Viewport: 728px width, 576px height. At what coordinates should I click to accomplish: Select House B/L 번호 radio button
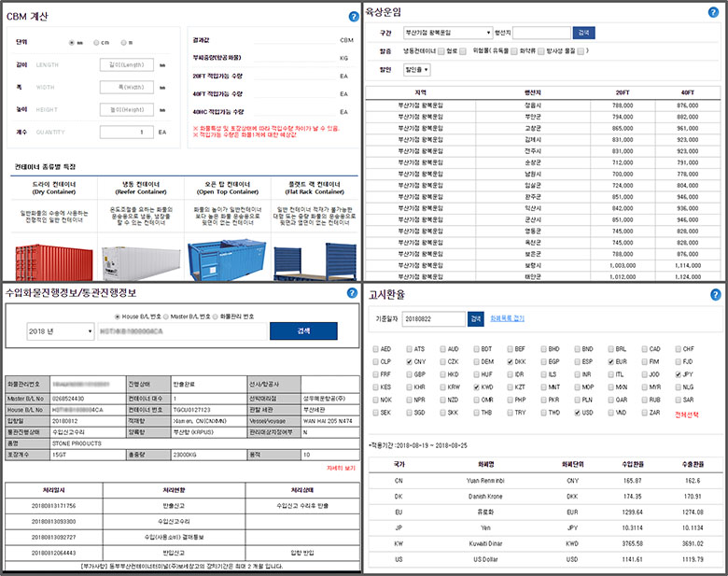118,316
